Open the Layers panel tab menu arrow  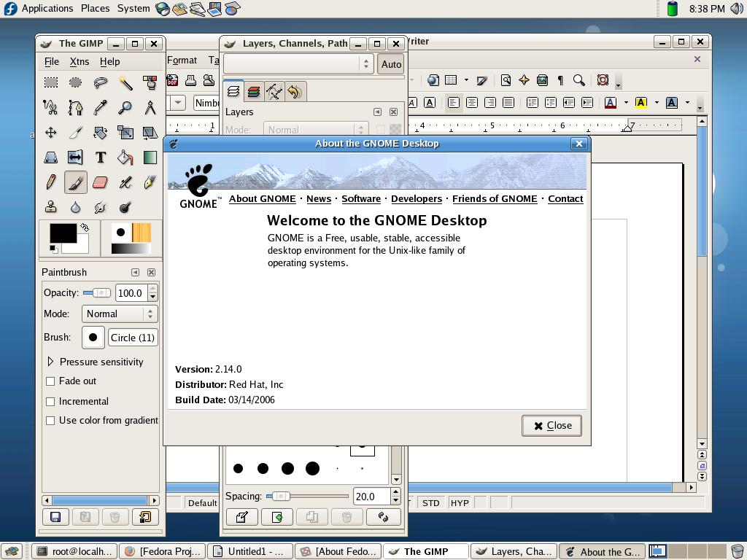(377, 112)
